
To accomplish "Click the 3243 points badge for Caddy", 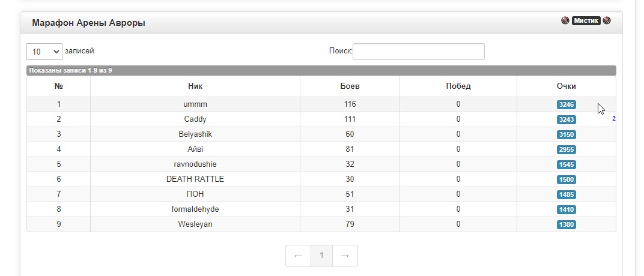I will 566,119.
